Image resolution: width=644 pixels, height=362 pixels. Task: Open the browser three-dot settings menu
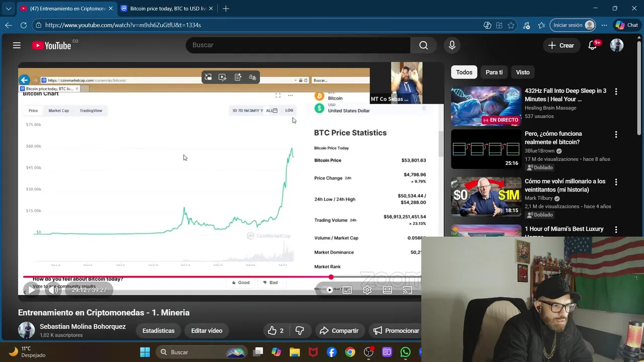point(604,25)
